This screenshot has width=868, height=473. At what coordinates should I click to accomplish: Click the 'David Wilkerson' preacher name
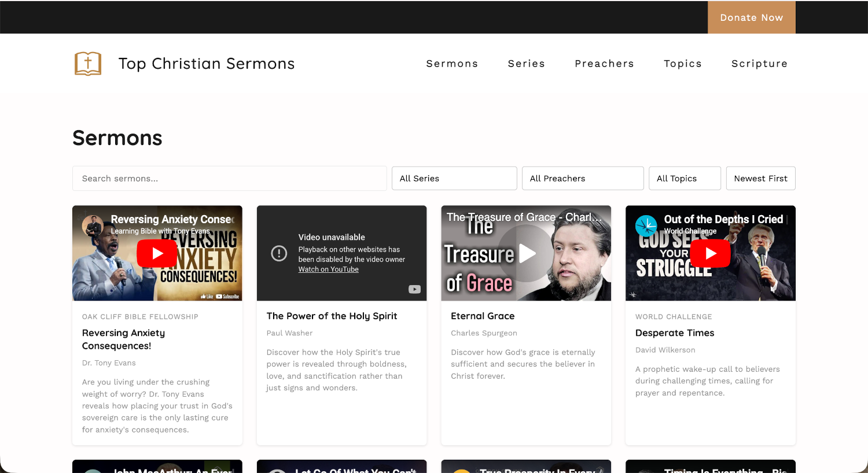(665, 350)
